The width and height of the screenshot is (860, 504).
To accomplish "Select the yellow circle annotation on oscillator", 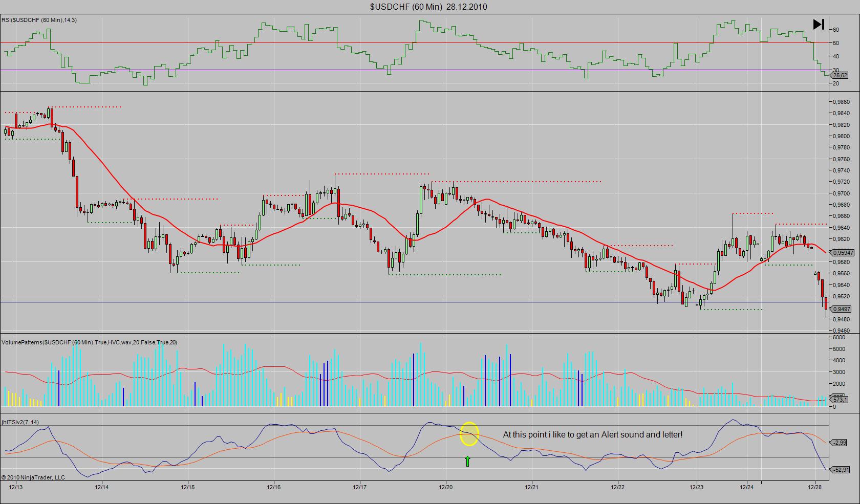I will 469,434.
